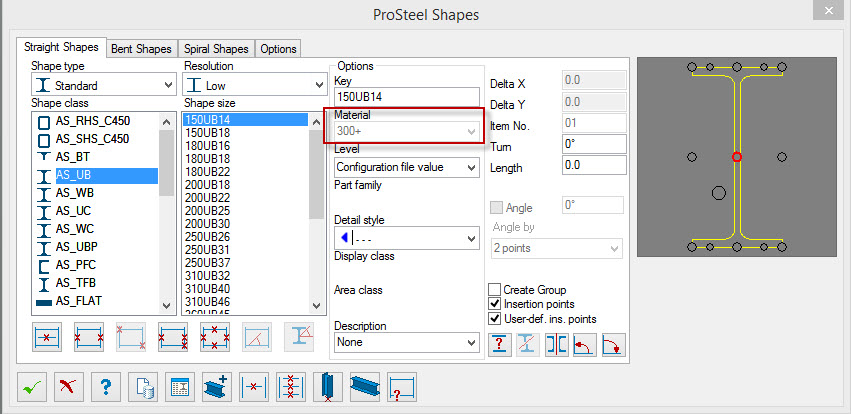Click the Key field containing 150UB14
This screenshot has height=414, width=851.
pos(407,97)
